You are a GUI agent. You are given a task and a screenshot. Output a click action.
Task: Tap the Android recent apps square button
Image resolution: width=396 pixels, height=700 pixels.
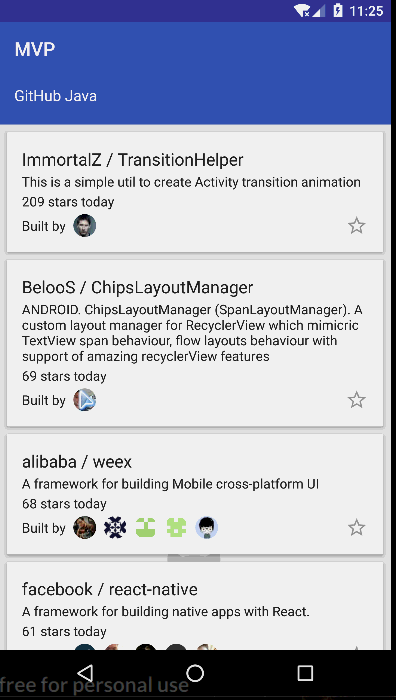305,672
